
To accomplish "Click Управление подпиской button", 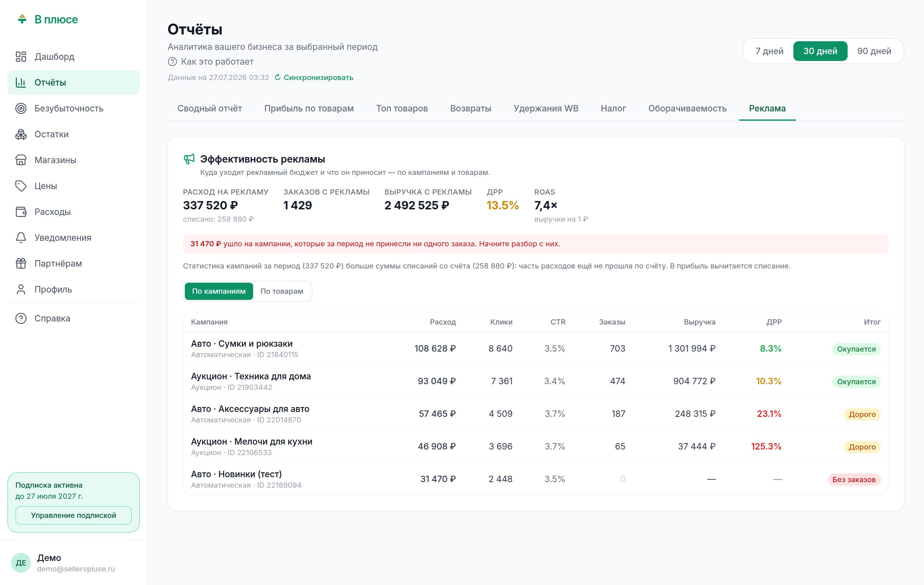I will coord(74,515).
